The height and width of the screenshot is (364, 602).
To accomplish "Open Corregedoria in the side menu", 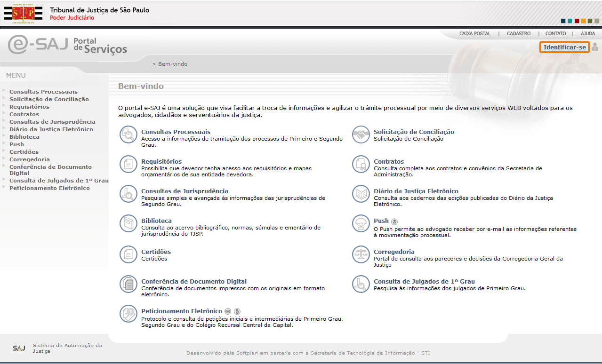I will tap(30, 159).
